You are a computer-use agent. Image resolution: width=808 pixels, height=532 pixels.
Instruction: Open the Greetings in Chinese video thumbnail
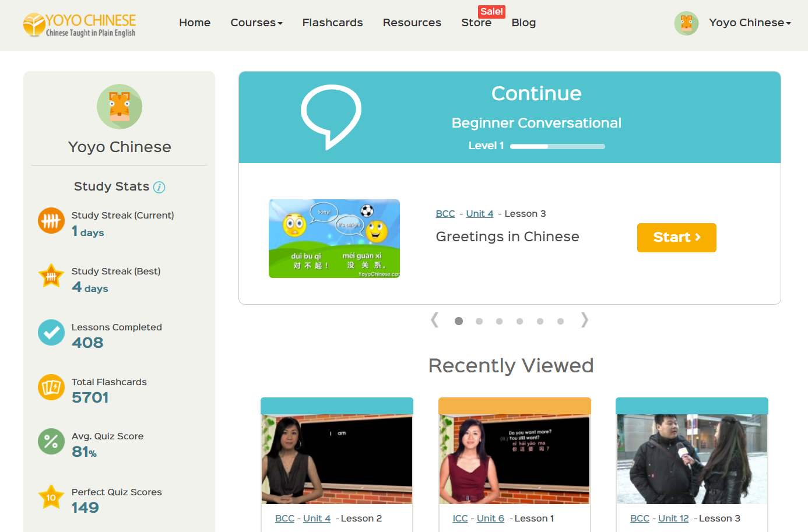click(x=334, y=239)
